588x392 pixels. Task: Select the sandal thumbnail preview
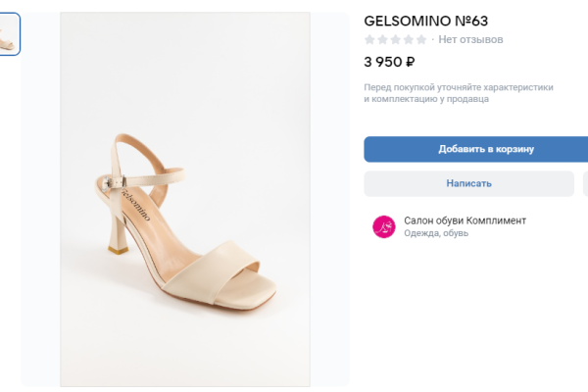pyautogui.click(x=8, y=34)
